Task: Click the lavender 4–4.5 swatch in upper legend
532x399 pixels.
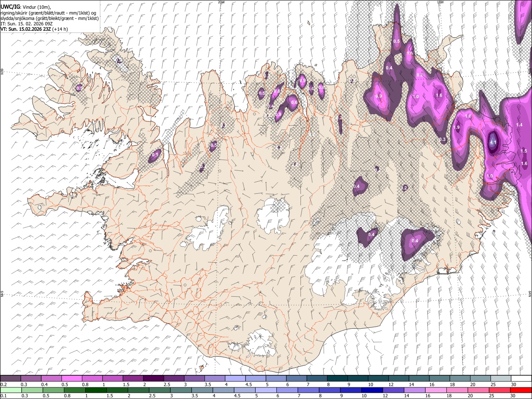Action: click(235, 378)
